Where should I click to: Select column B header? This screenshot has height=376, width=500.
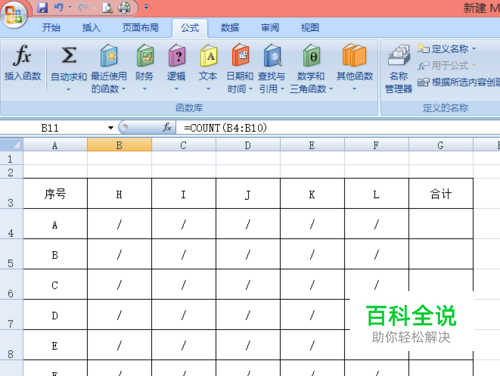119,145
